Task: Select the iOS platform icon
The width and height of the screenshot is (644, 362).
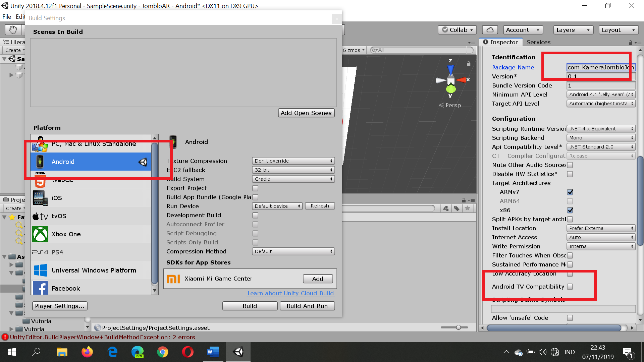Action: [x=40, y=198]
